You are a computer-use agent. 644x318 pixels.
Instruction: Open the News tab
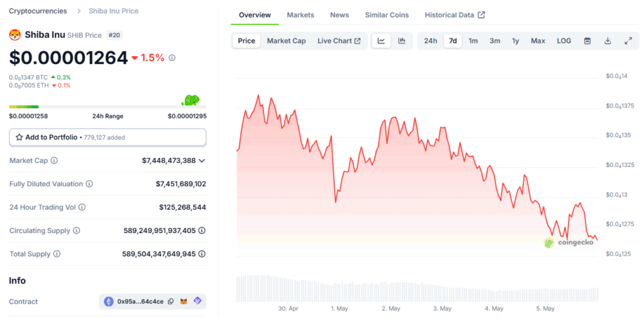pos(339,15)
